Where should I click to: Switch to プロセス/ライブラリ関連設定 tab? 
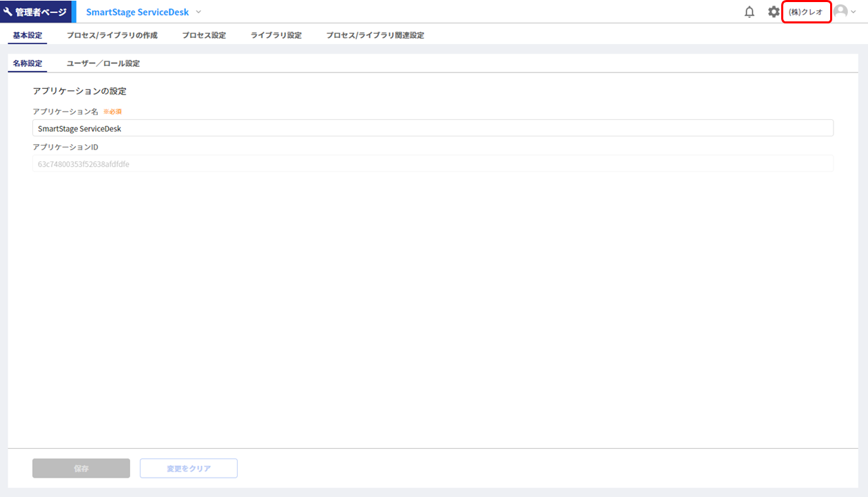point(375,35)
